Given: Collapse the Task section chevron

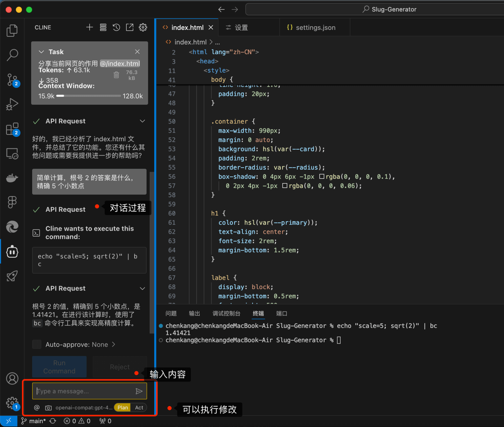Looking at the screenshot, I should point(41,52).
